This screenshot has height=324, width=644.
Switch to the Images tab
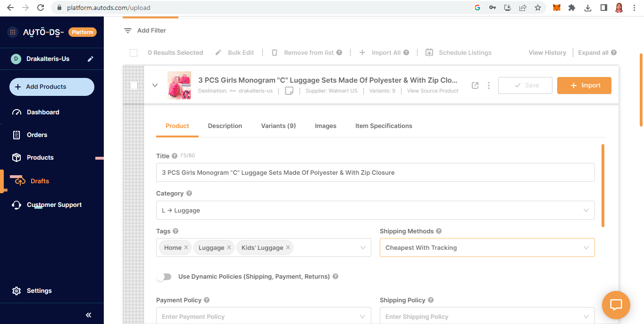pyautogui.click(x=326, y=126)
